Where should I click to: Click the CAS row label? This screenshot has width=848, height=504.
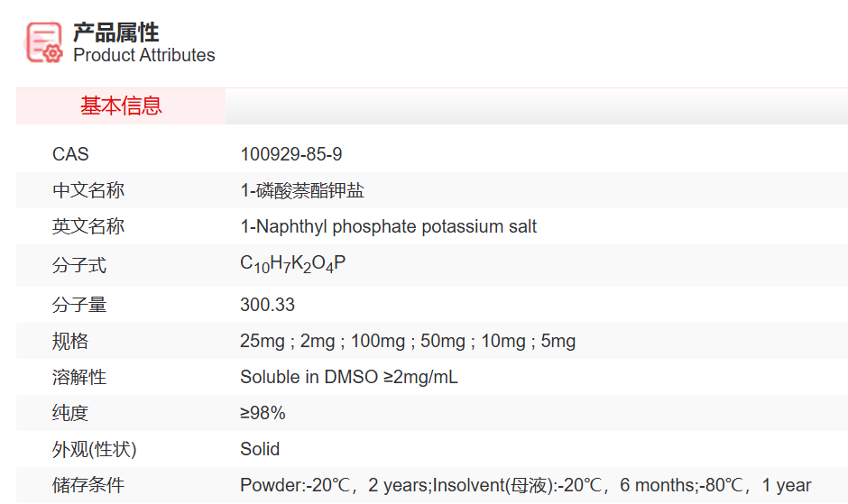[70, 154]
